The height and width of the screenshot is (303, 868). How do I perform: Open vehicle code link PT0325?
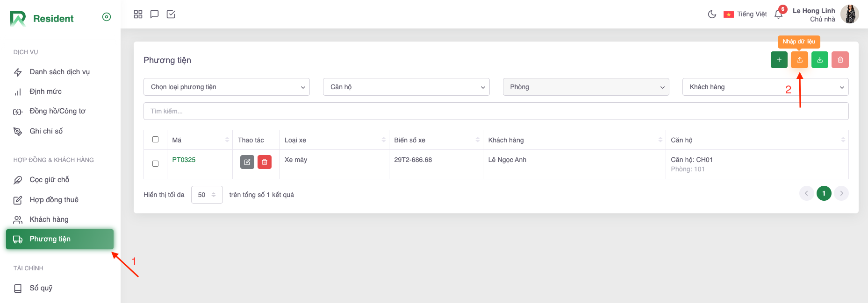click(x=184, y=160)
